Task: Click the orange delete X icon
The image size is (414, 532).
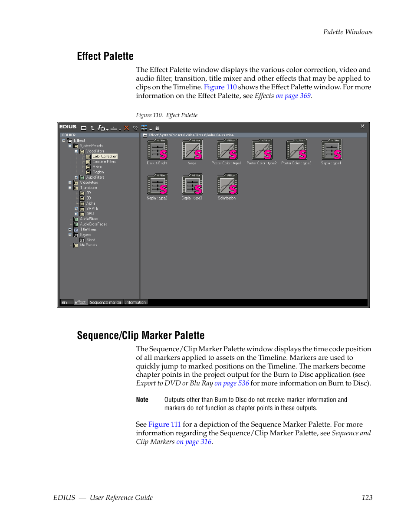Action: [127, 128]
